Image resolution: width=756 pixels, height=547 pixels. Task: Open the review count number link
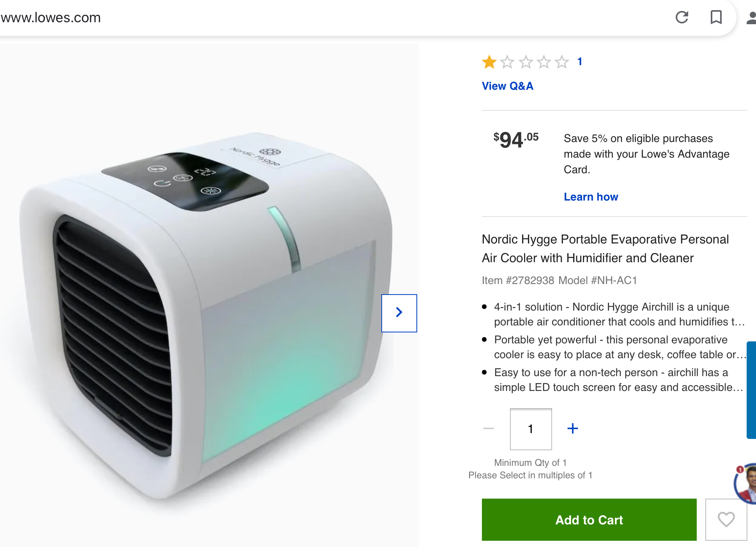580,62
